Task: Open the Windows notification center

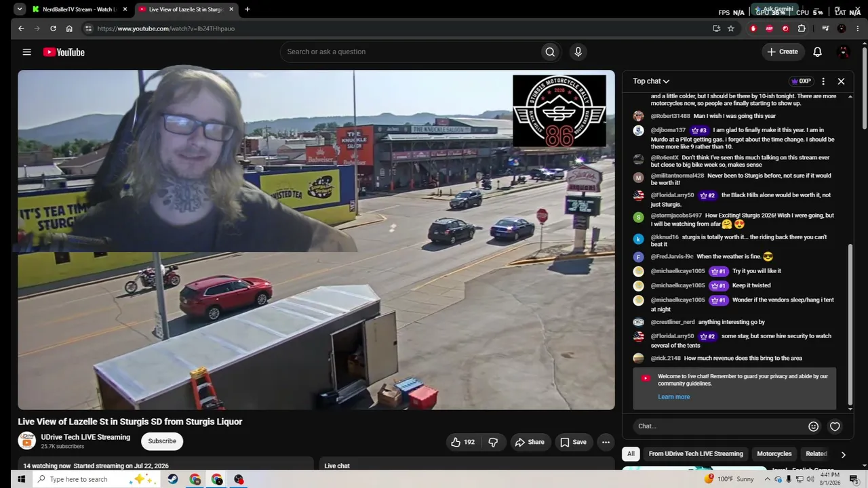Action: point(854,479)
